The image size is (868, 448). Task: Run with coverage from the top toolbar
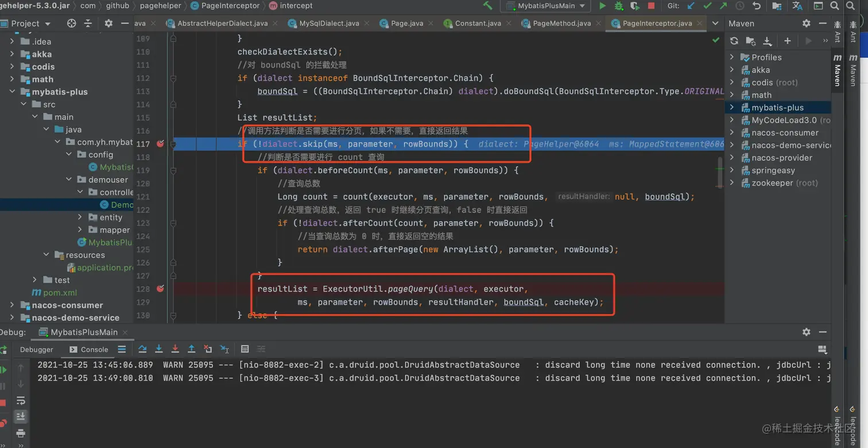[634, 6]
